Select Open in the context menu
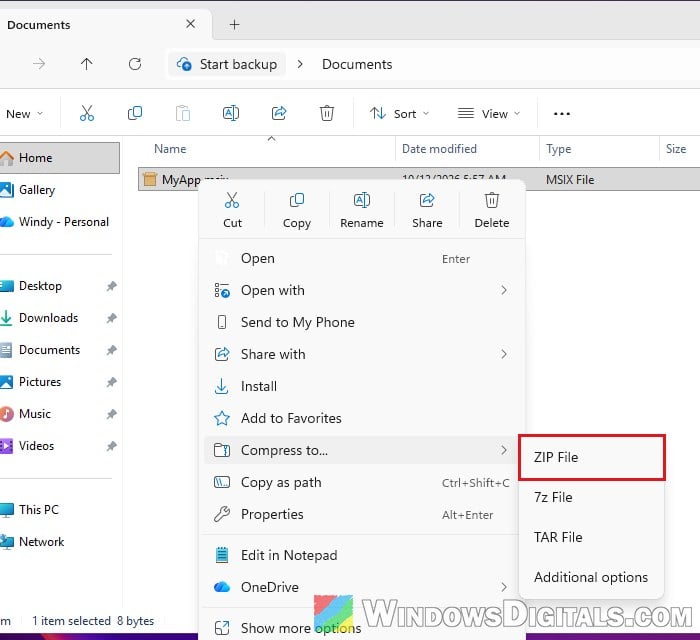 (x=362, y=258)
